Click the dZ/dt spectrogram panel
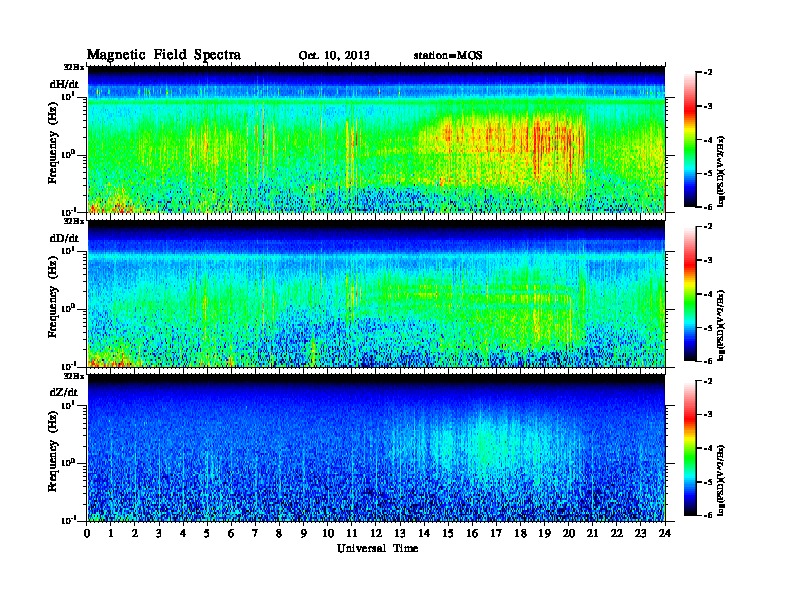792x612 pixels. (x=376, y=448)
